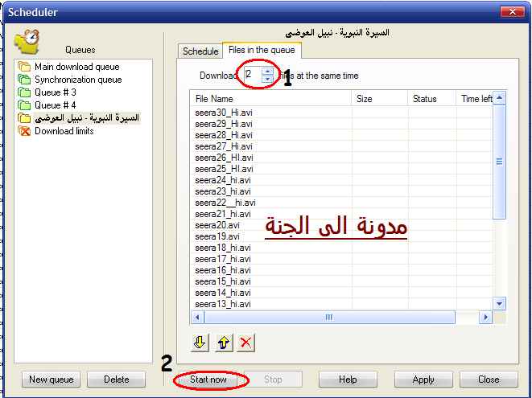Click the Queue # 4 folder icon
The image size is (532, 398).
24,105
